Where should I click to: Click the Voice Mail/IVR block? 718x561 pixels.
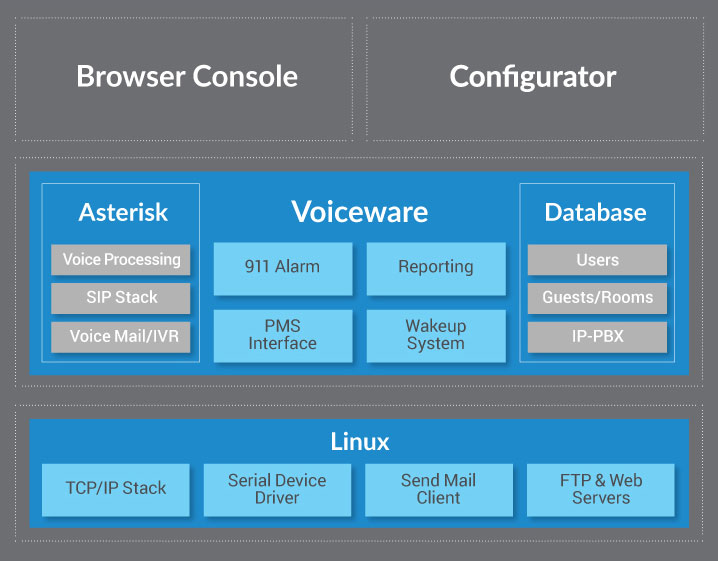(120, 337)
